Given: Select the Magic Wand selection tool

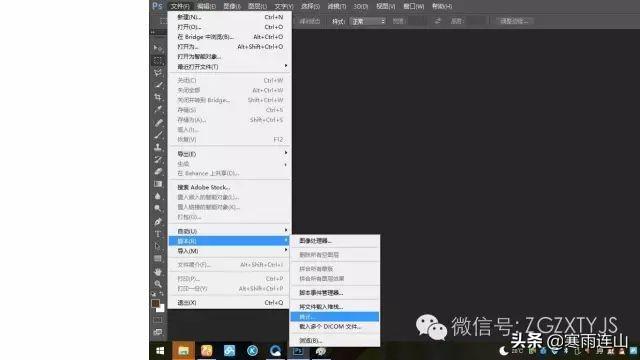Looking at the screenshot, I should (x=158, y=85).
